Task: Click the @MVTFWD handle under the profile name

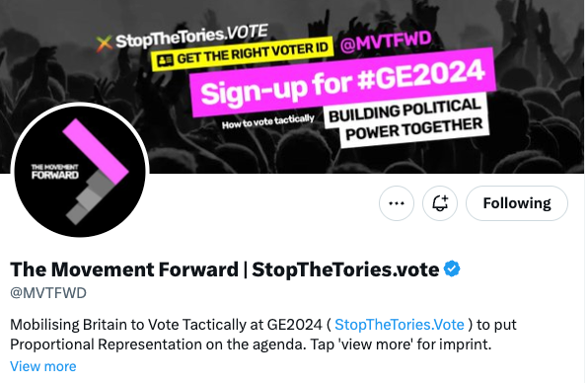Action: 48,293
